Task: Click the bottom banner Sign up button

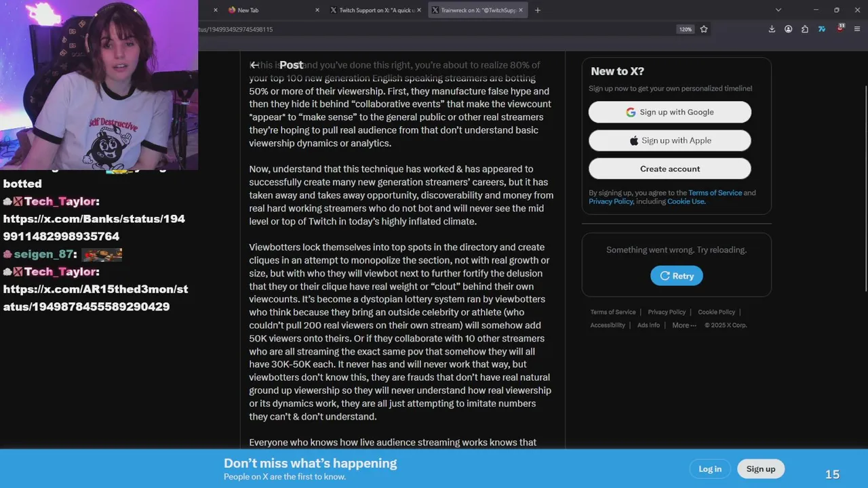Action: (761, 469)
